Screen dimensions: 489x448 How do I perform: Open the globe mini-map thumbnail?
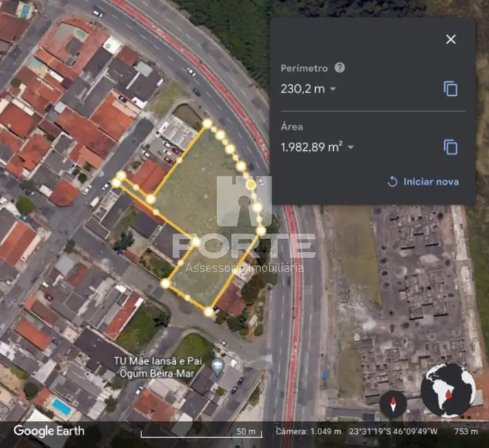coord(449,390)
